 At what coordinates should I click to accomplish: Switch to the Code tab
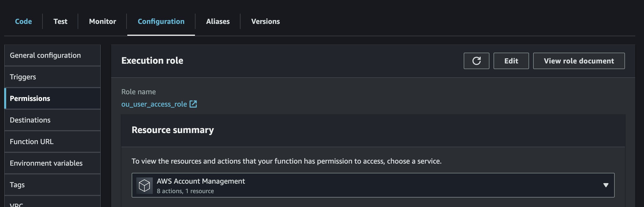click(x=23, y=21)
